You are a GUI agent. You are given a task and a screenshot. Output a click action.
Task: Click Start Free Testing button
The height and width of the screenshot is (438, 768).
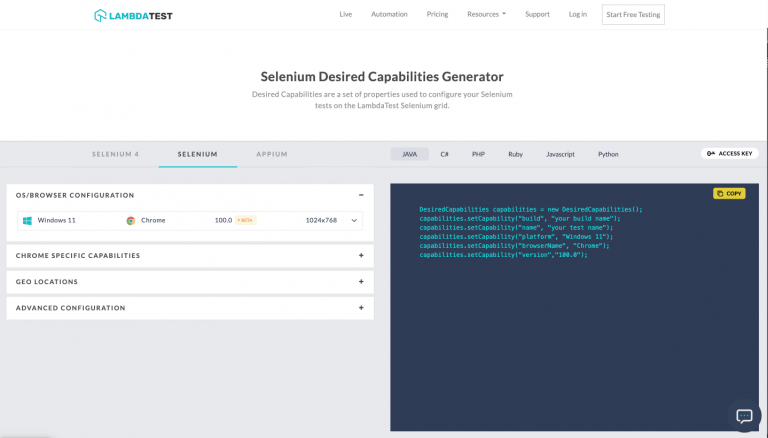[632, 15]
